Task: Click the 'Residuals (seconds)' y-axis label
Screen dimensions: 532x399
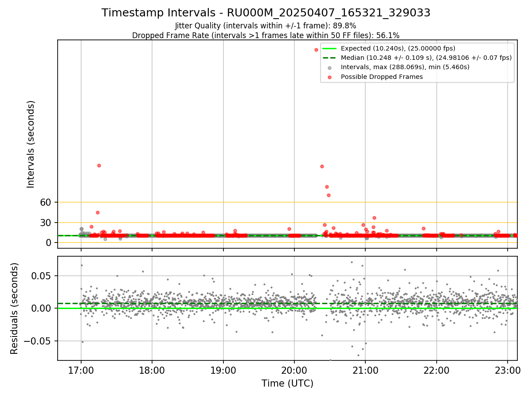Action: 15,308
